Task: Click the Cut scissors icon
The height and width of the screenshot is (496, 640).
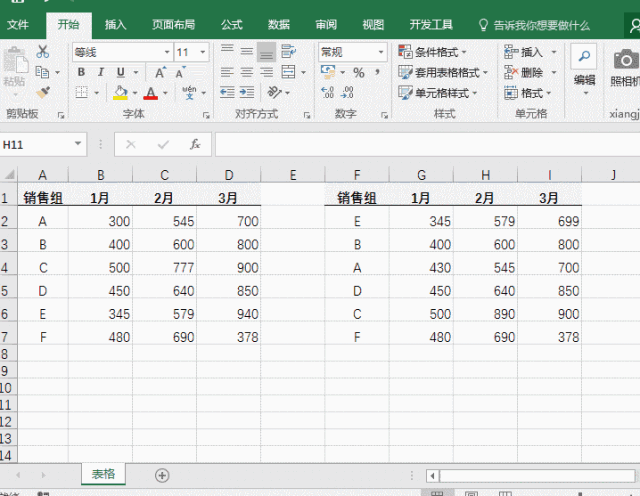Action: tap(42, 52)
